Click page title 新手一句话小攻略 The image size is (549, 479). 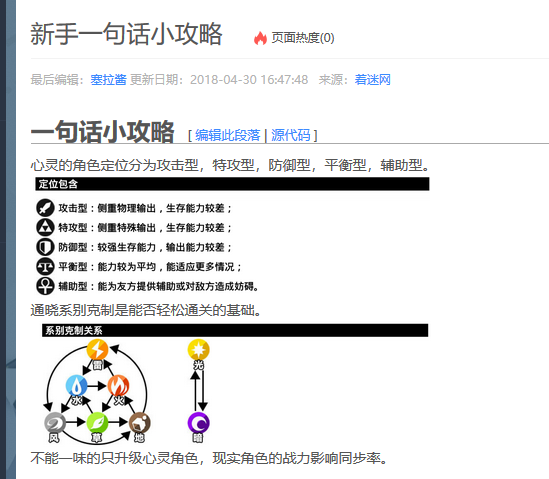(x=126, y=34)
